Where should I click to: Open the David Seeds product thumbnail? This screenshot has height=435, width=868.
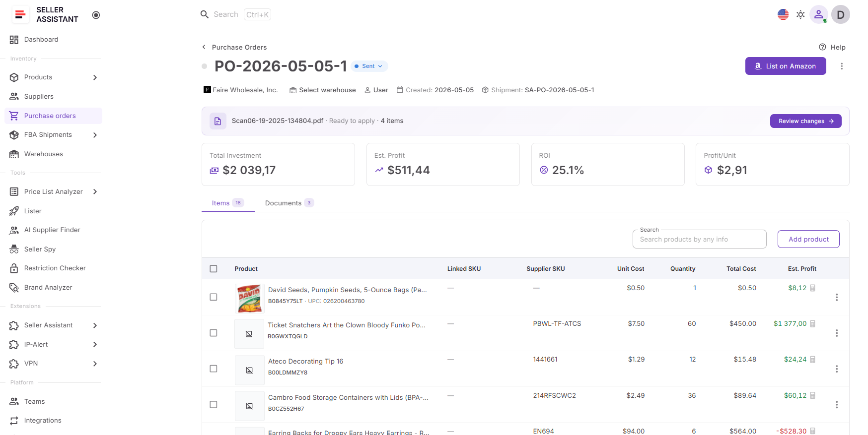(249, 298)
